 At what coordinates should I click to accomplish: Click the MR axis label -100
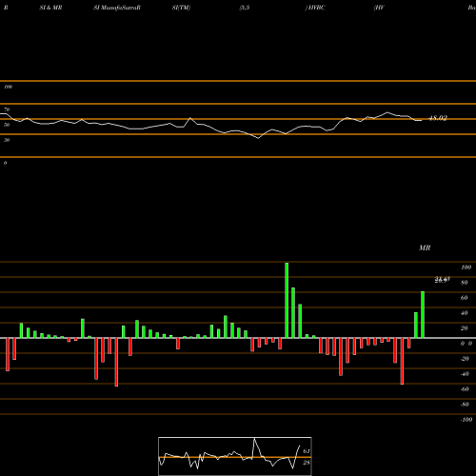(x=466, y=420)
